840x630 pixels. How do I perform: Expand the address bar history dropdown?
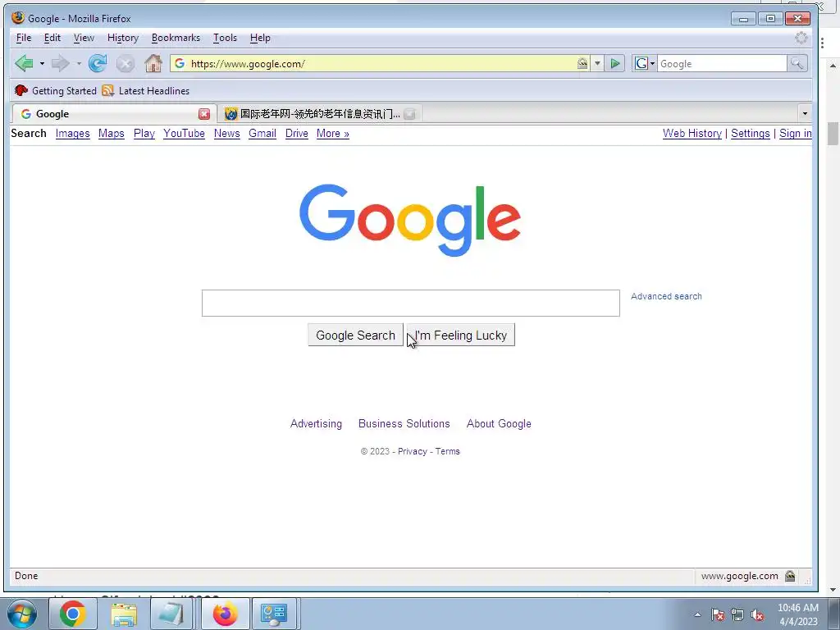pos(597,64)
